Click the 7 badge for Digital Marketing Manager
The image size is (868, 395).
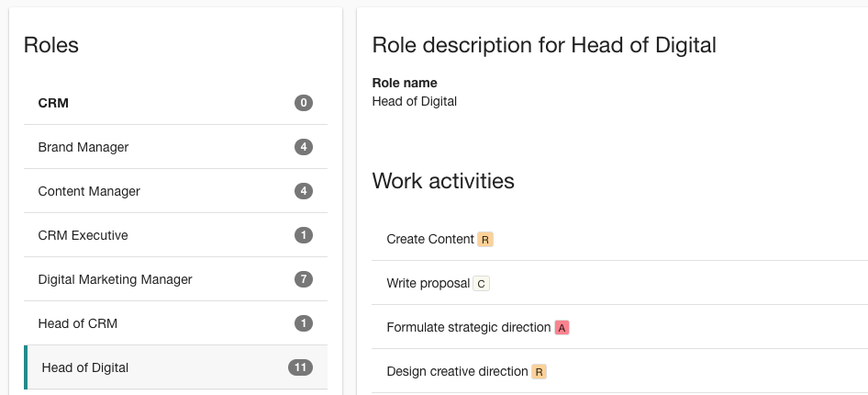304,279
